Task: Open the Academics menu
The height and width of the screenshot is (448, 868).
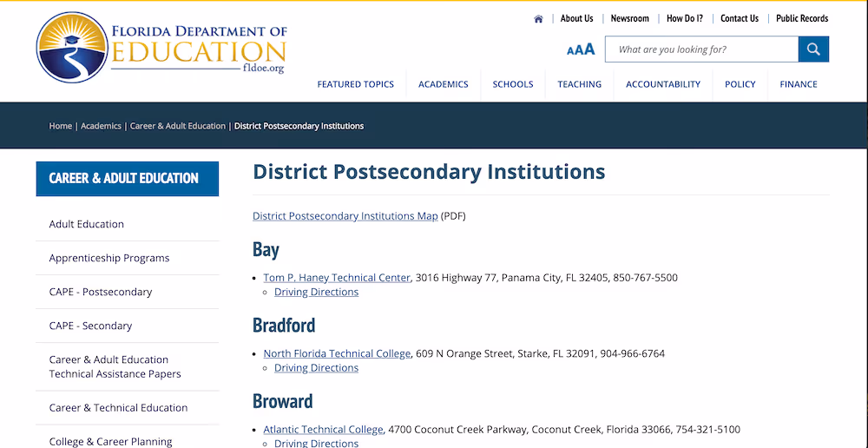Action: point(443,84)
